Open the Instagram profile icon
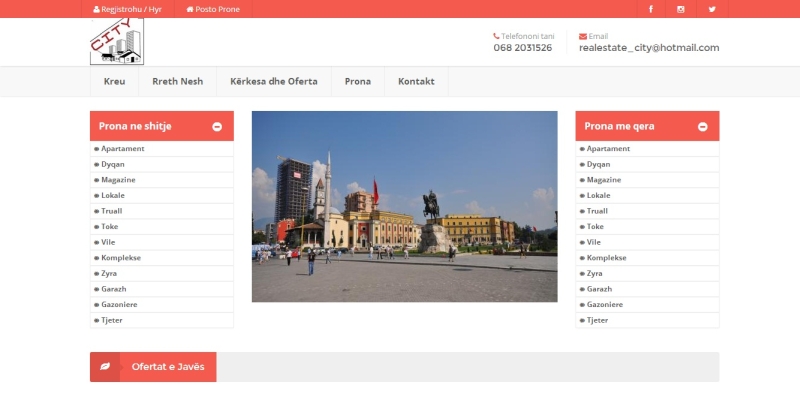Image resolution: width=800 pixels, height=400 pixels. (x=681, y=9)
